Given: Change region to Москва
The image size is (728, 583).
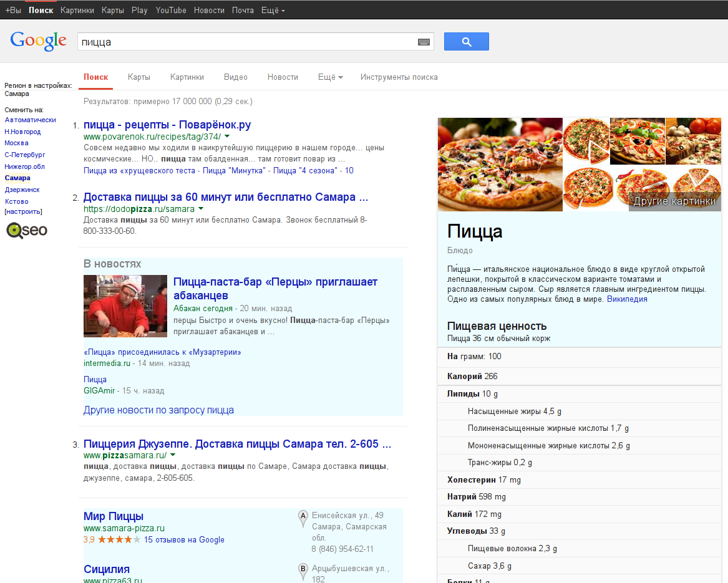Looking at the screenshot, I should pyautogui.click(x=16, y=143).
